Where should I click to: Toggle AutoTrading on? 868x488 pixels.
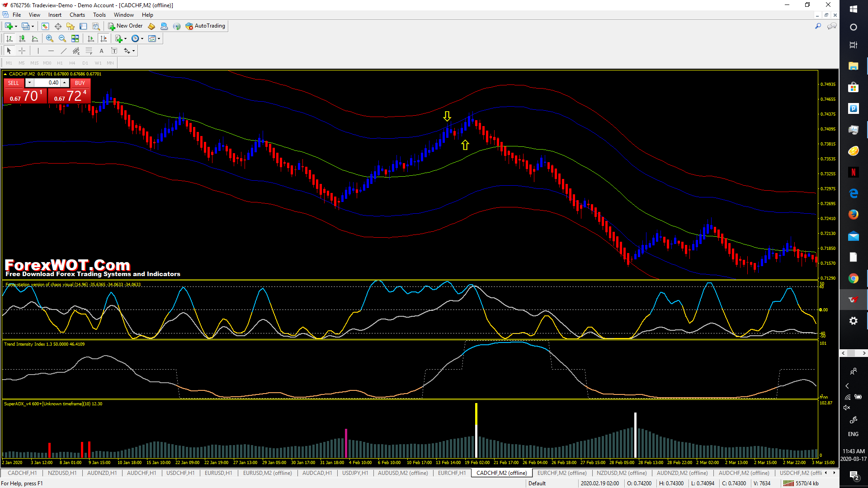point(205,26)
